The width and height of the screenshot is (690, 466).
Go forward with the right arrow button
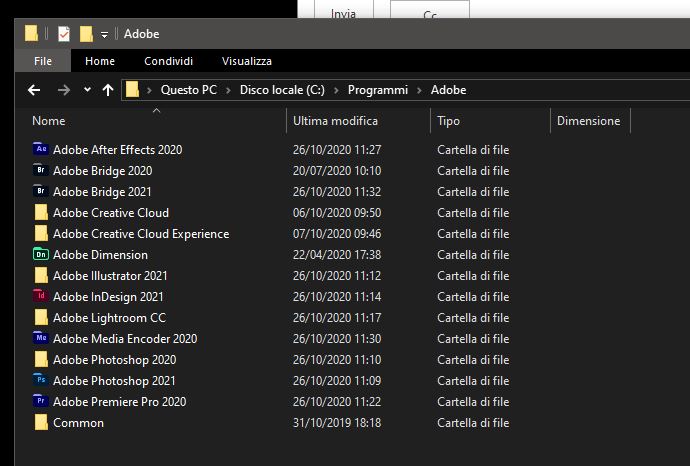(64, 90)
